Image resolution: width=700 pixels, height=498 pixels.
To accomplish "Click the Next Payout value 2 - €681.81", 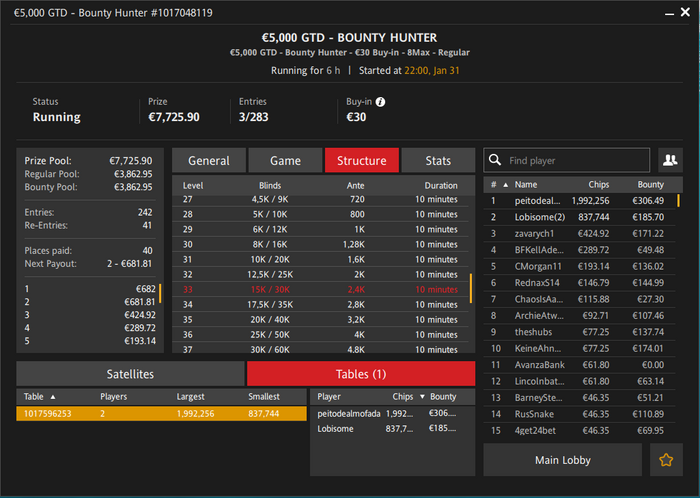I will 129,263.
